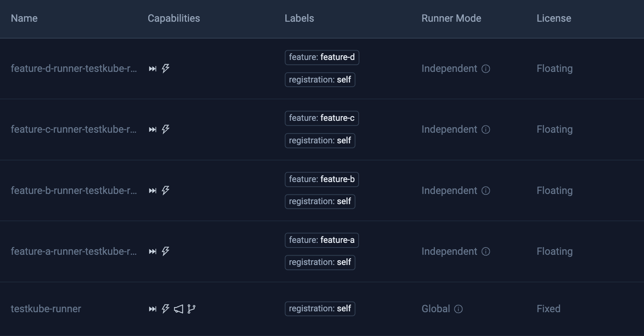Click info icon beside Independent in feature-a row
The height and width of the screenshot is (336, 644).
click(x=486, y=251)
